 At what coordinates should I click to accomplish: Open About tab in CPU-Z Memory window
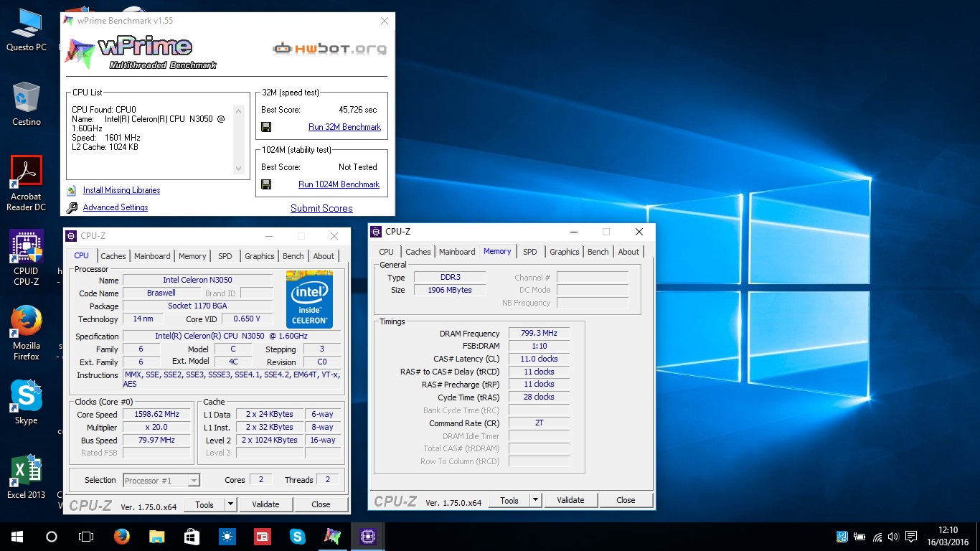point(628,252)
